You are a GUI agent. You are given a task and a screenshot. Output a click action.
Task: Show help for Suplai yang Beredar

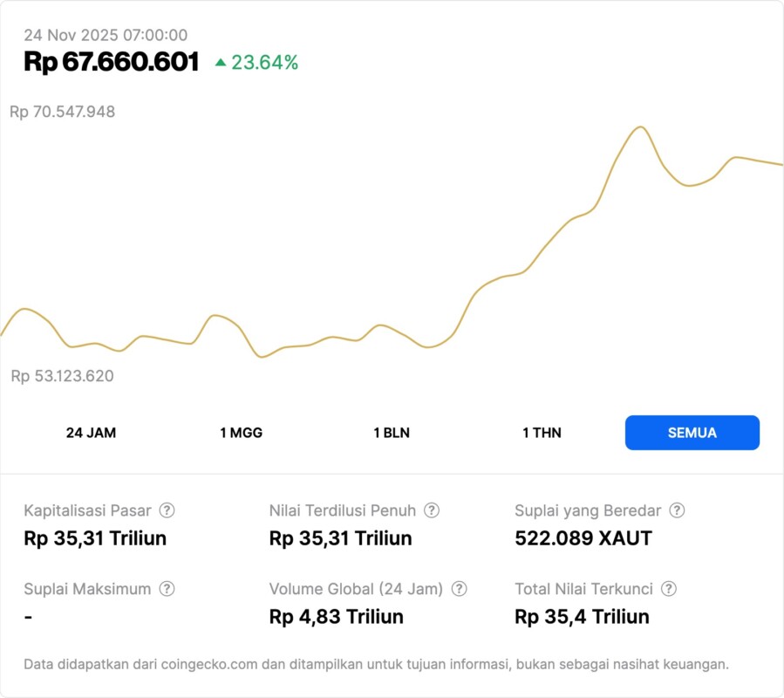tap(677, 510)
